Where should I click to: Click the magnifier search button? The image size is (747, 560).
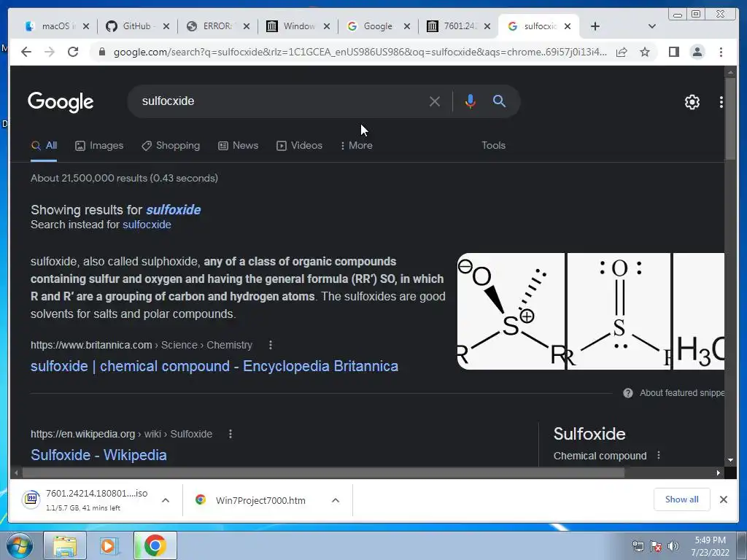[x=499, y=101]
